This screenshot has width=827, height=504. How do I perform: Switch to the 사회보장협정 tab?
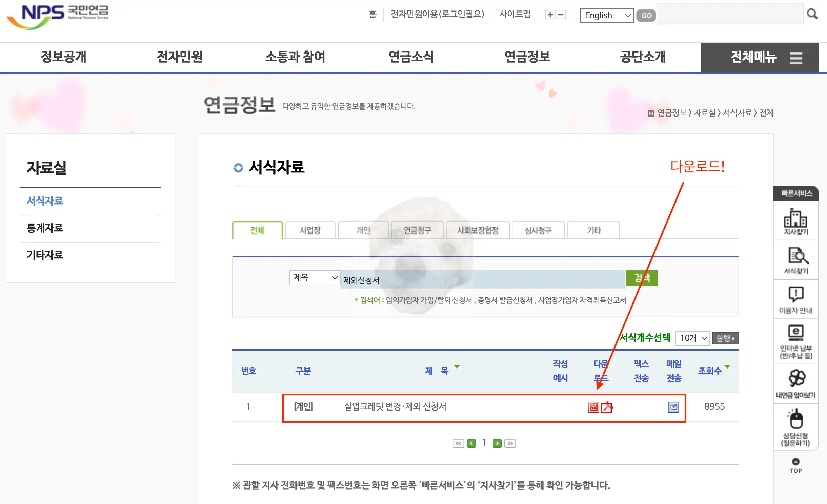pos(478,230)
